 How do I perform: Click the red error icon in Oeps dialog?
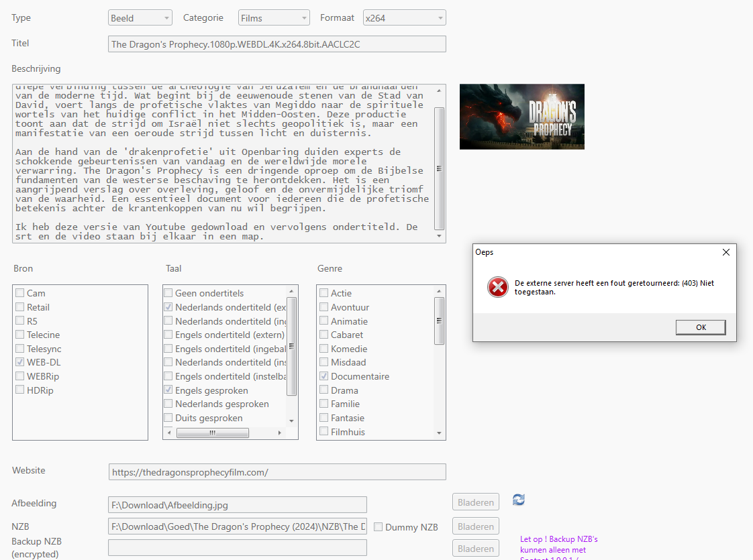[x=497, y=287]
